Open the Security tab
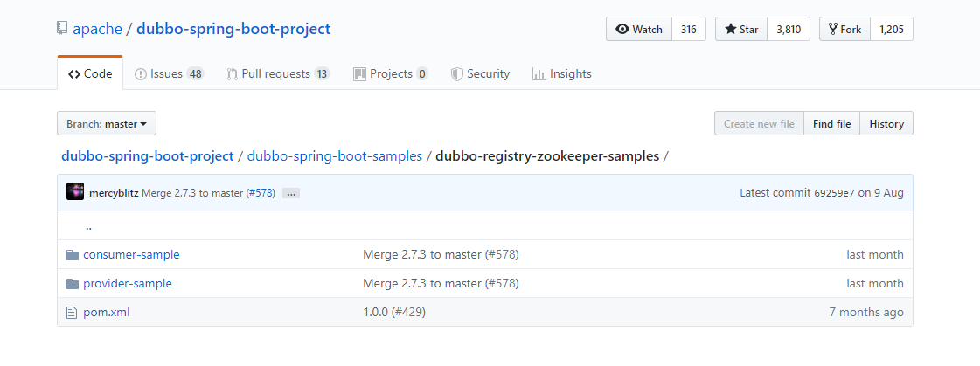The image size is (980, 366). pos(480,73)
